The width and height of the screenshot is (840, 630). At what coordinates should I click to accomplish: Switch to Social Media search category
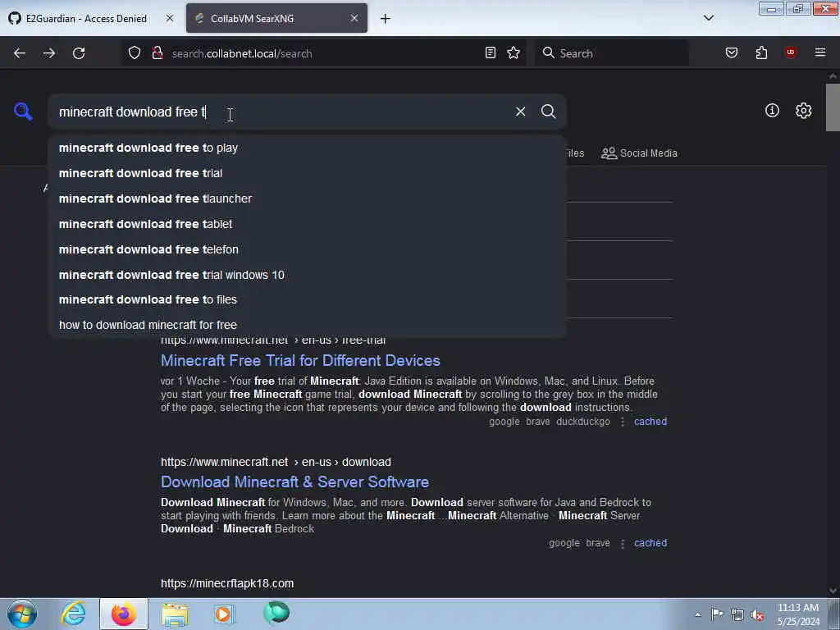[x=639, y=153]
